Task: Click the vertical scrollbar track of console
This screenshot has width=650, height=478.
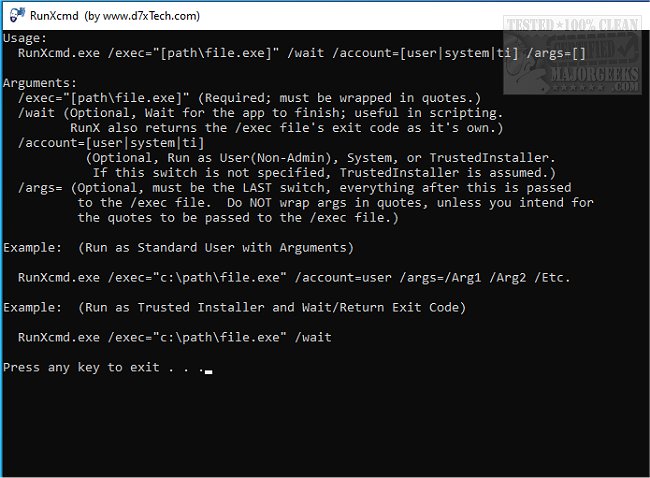Action: click(640, 250)
